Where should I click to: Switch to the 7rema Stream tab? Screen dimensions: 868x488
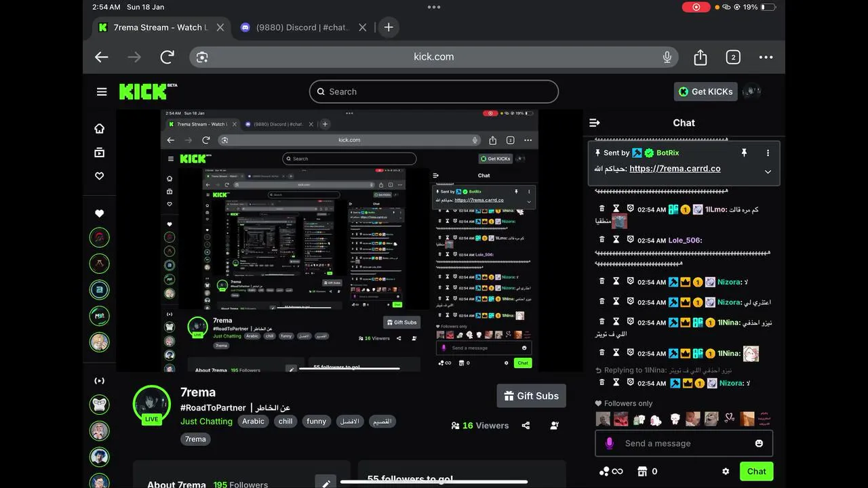(161, 27)
